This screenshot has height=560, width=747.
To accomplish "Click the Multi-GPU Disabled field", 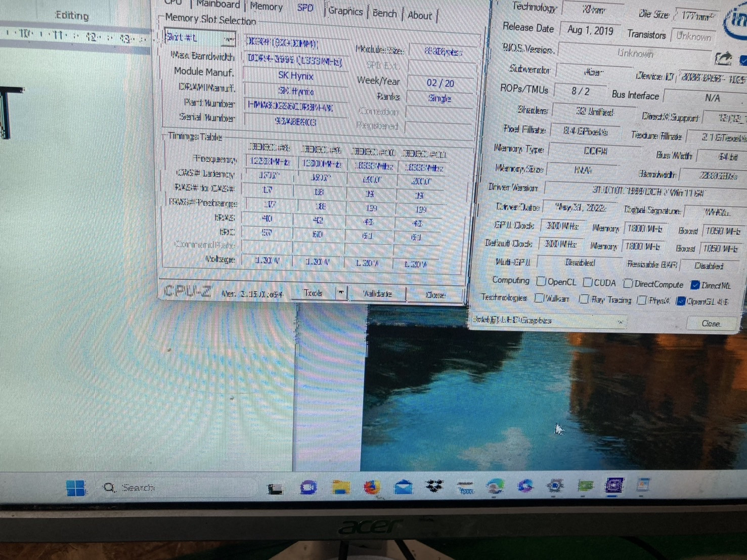I will tap(580, 263).
